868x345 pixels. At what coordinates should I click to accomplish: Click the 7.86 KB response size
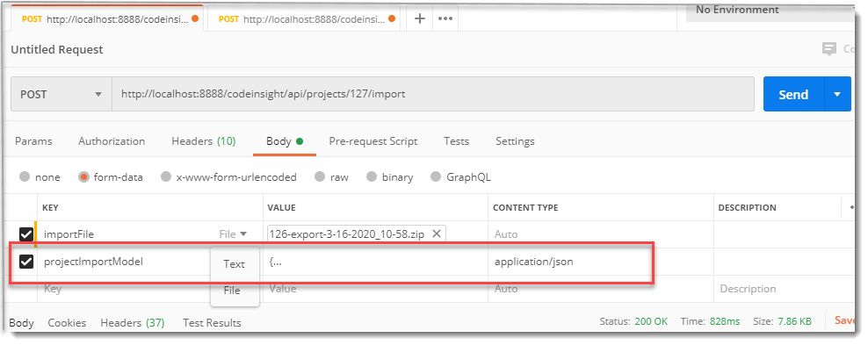tap(795, 321)
